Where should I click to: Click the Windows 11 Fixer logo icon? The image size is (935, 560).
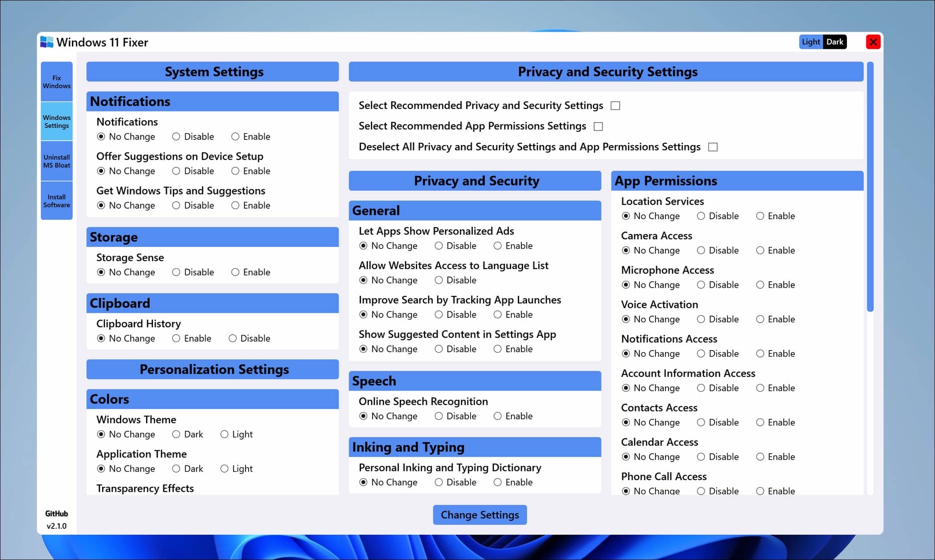coord(47,42)
